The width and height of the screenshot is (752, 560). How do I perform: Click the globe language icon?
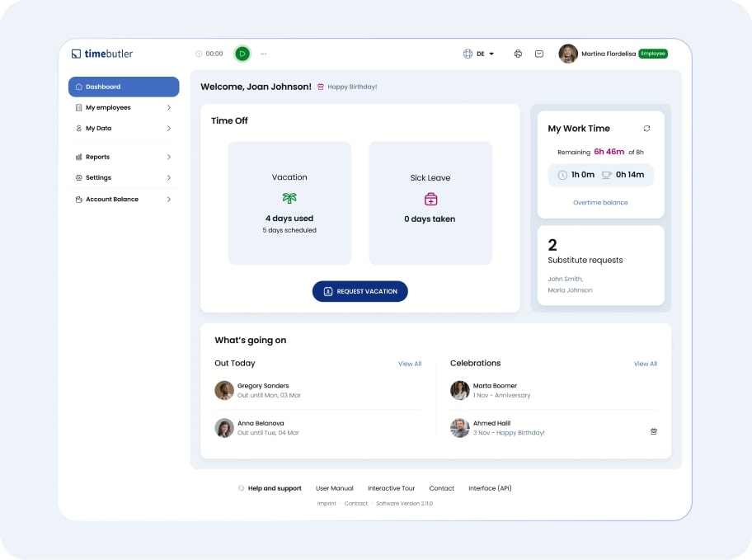(x=468, y=54)
